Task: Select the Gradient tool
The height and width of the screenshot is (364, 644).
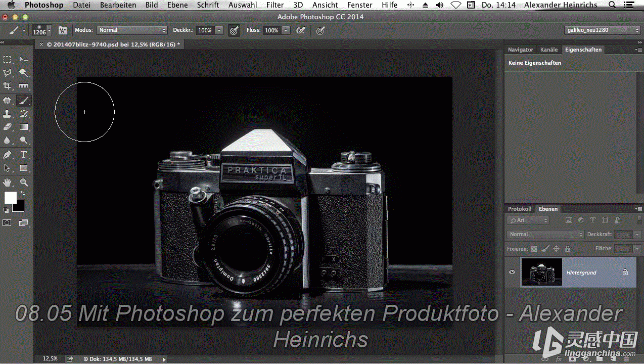Action: pyautogui.click(x=24, y=127)
